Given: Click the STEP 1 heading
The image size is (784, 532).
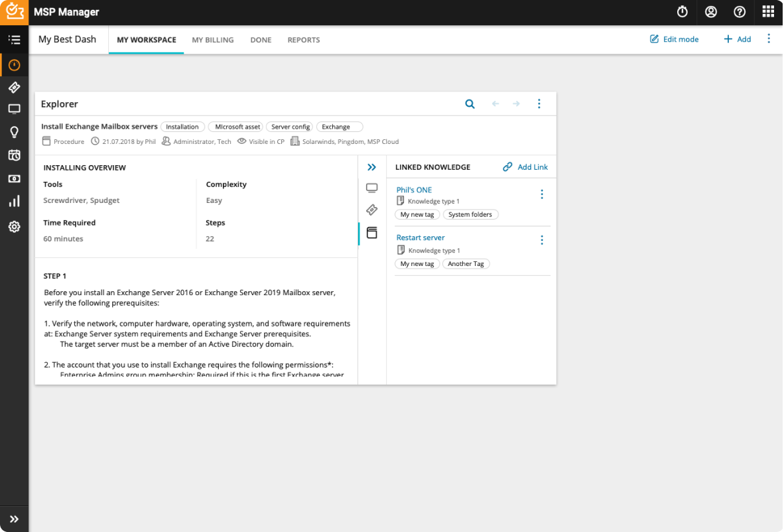Looking at the screenshot, I should tap(54, 276).
